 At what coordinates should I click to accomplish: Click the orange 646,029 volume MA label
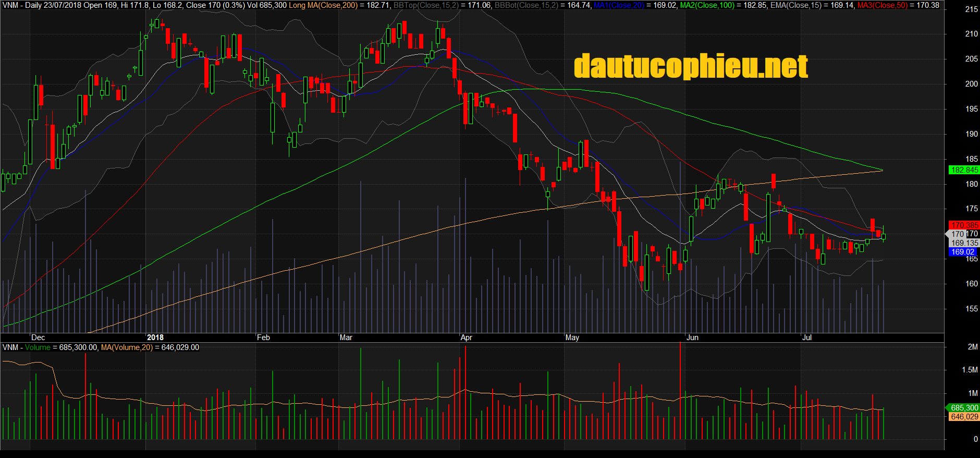tap(964, 417)
